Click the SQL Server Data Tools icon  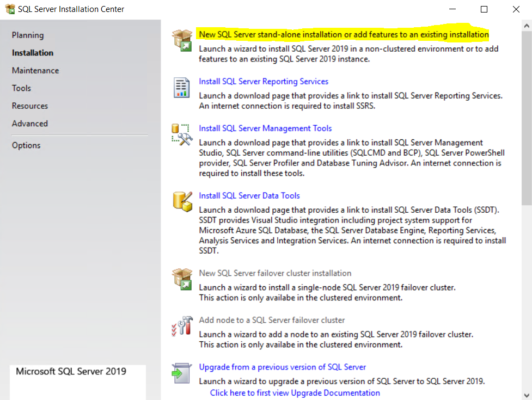182,201
